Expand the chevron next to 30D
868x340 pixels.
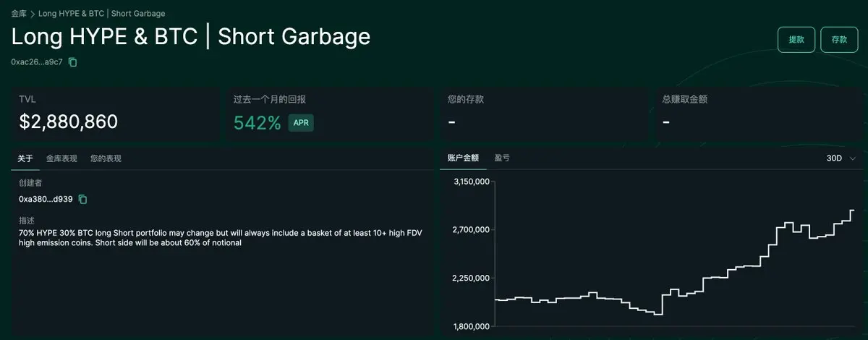coord(853,158)
